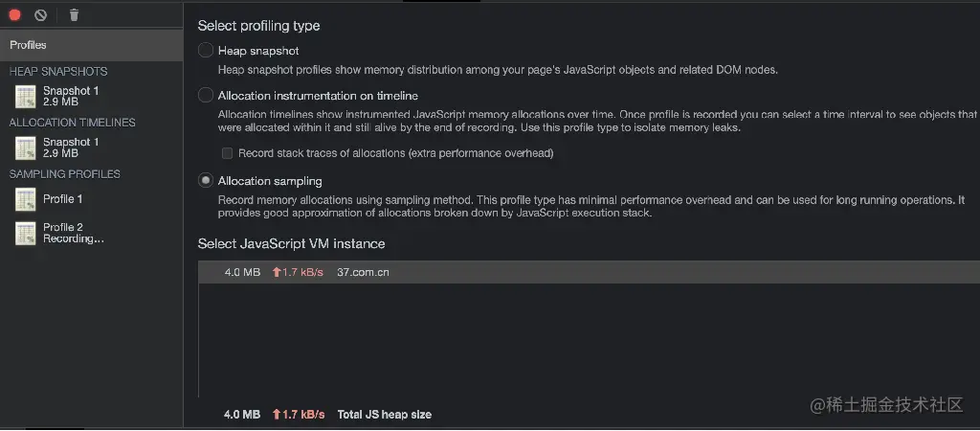Image resolution: width=980 pixels, height=431 pixels.
Task: Open Profile 2 Recording entry
Action: tap(73, 233)
